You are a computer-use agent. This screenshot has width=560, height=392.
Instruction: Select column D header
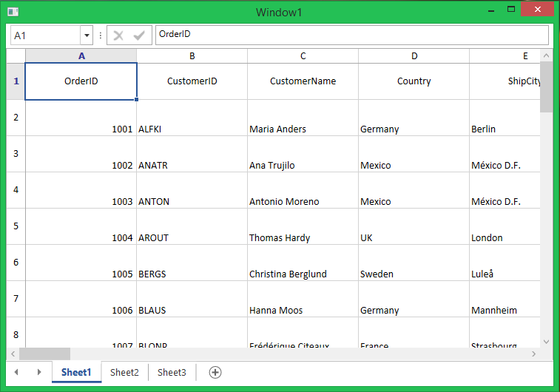coord(414,56)
